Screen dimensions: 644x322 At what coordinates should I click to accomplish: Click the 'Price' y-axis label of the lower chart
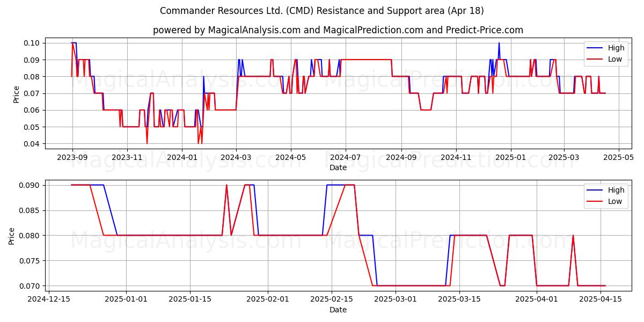(12, 236)
